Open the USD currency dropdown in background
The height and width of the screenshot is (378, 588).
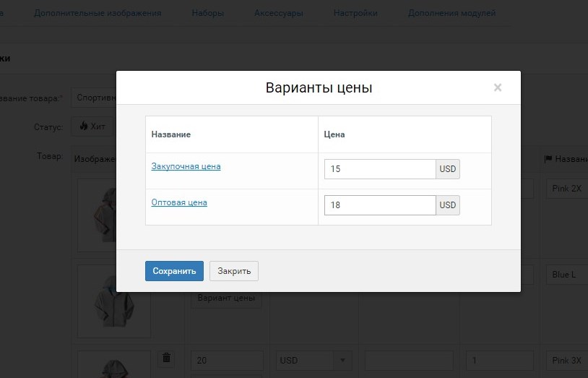pos(314,361)
